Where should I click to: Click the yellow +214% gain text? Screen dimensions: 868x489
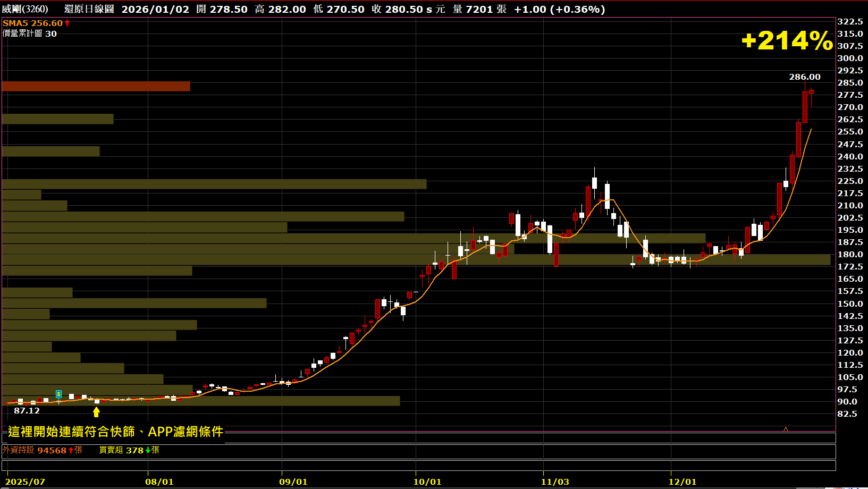[787, 40]
